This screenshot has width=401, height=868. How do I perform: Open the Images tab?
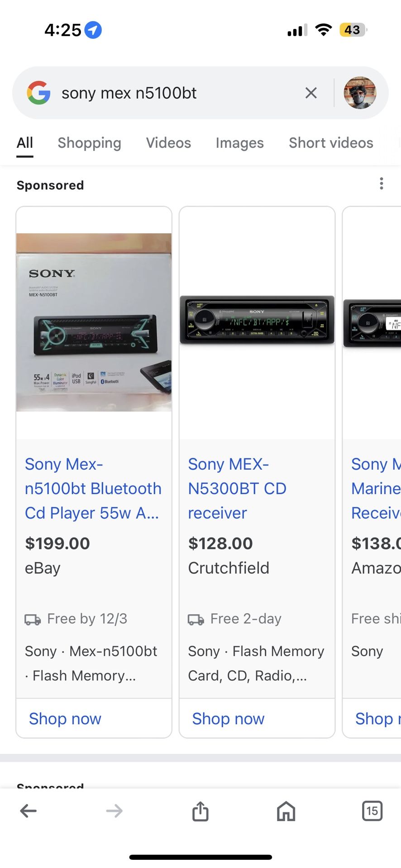tap(239, 143)
